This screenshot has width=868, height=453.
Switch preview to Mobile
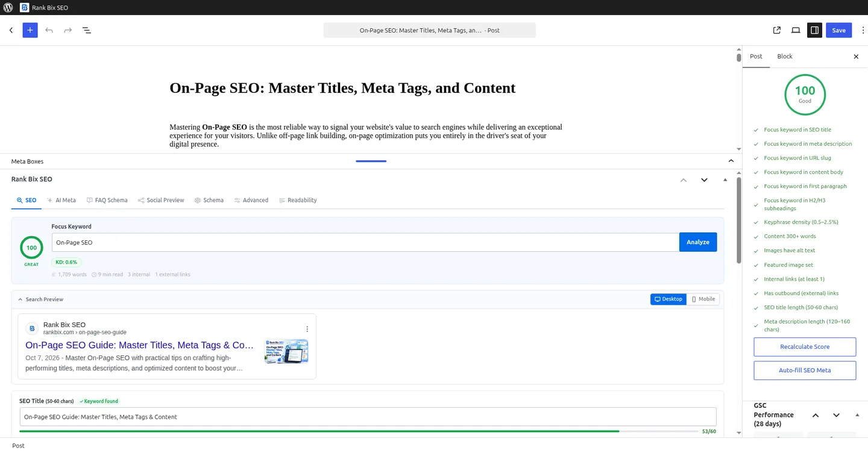(x=703, y=299)
